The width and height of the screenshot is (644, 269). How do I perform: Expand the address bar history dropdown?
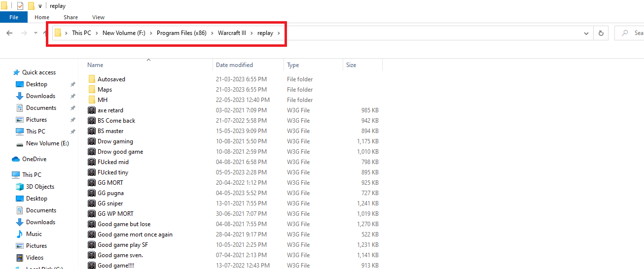tap(586, 33)
